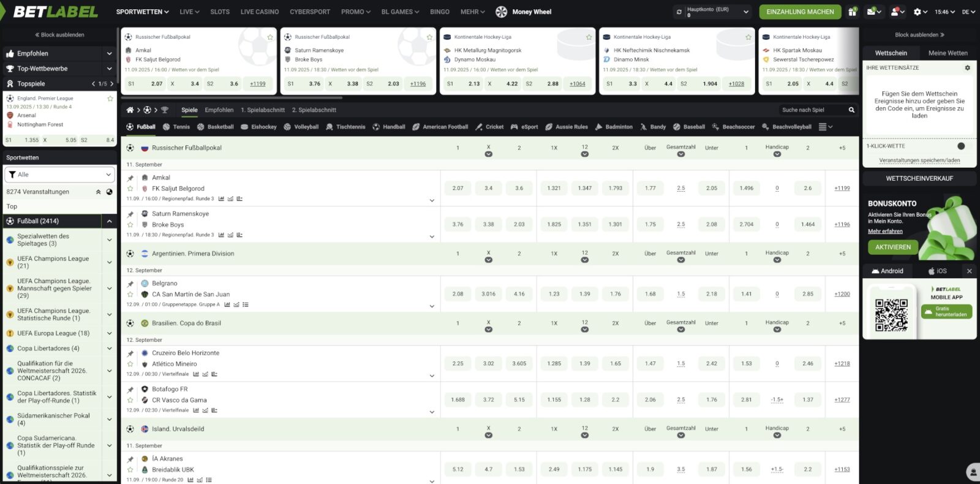The height and width of the screenshot is (484, 980).
Task: Click the Mehr erfahren link
Action: (x=885, y=231)
